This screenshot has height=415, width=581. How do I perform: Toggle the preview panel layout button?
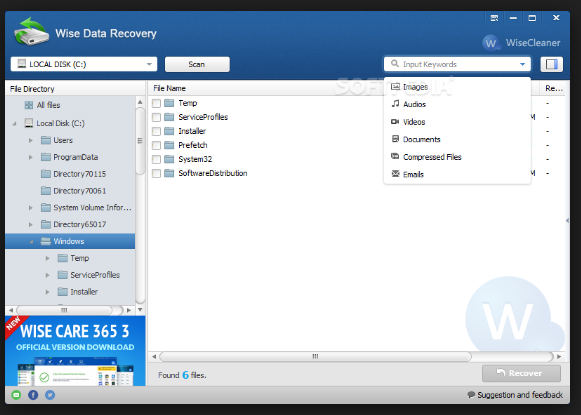coord(551,64)
